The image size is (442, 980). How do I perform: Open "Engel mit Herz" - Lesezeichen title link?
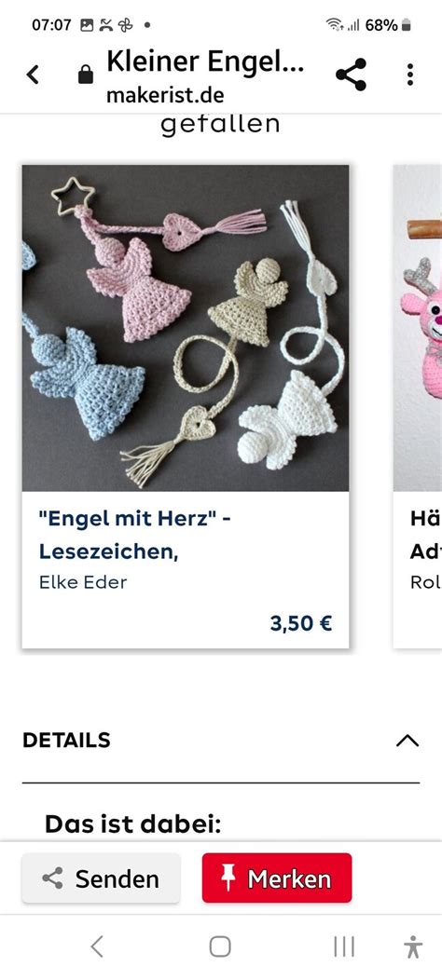pos(134,535)
